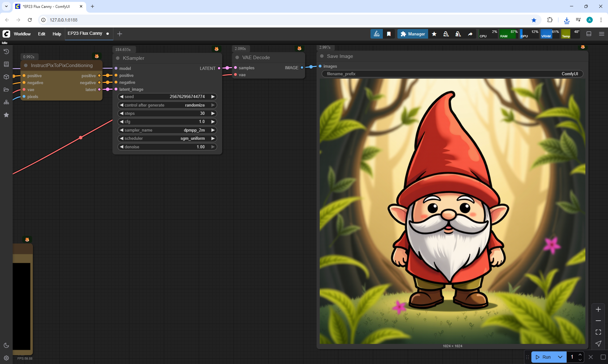Click the Manager button

click(413, 34)
